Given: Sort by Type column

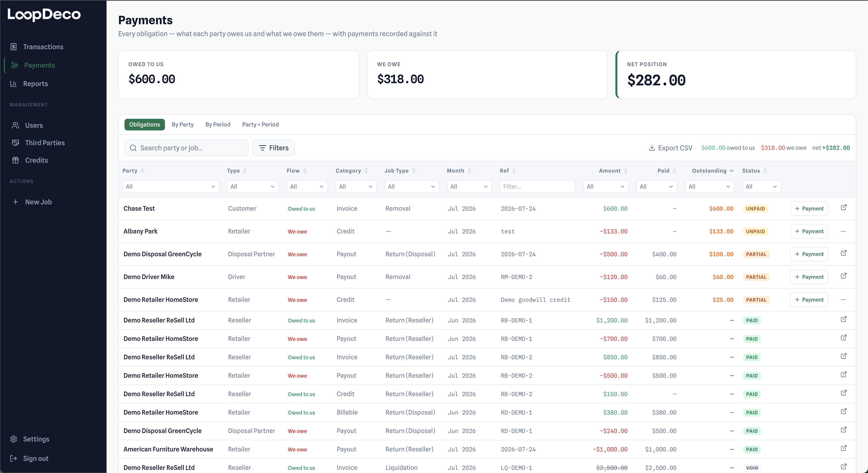Looking at the screenshot, I should pyautogui.click(x=237, y=171).
